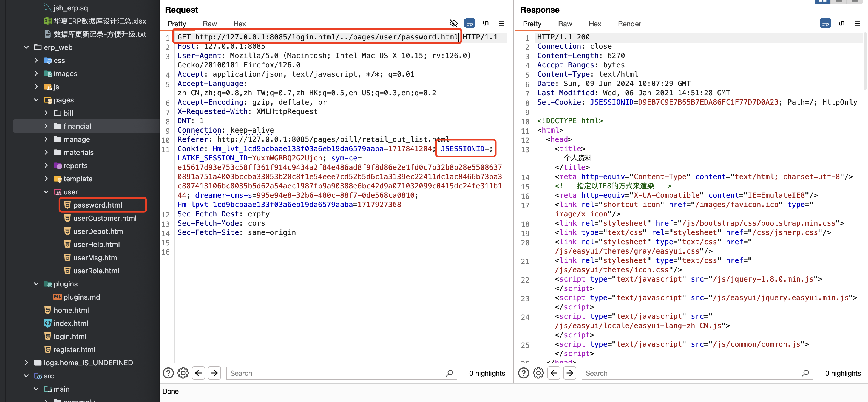Click magnifier icon in Response search box
Image resolution: width=868 pixels, height=402 pixels.
[805, 373]
